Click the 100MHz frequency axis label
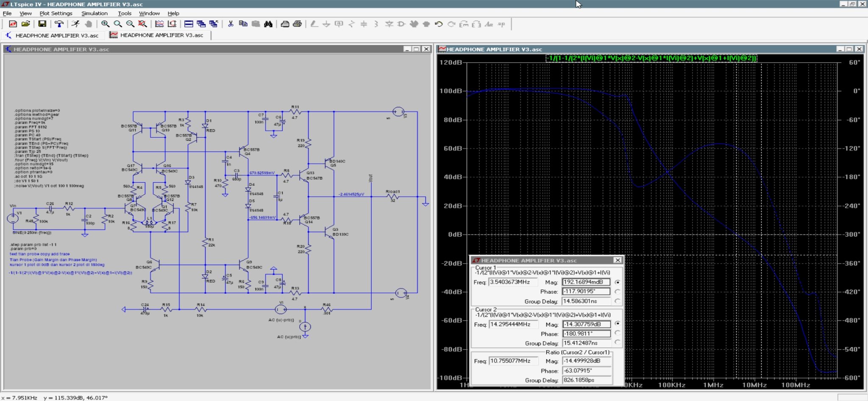Viewport: 868px width, 401px height. point(796,385)
